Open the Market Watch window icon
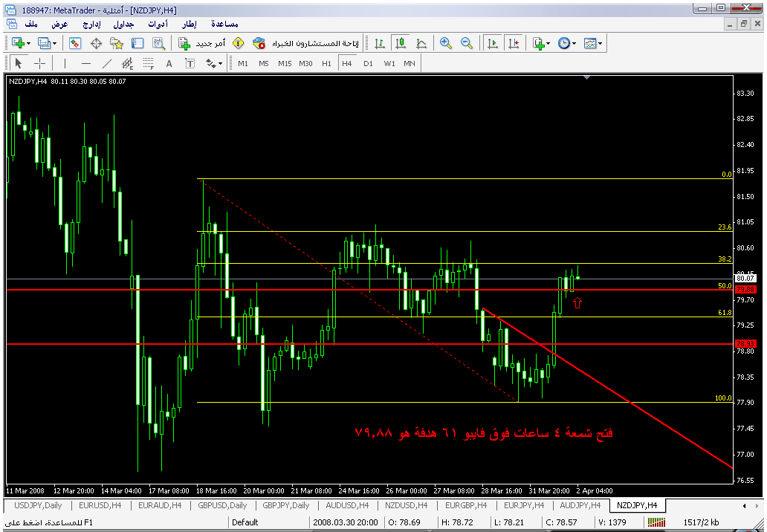 pos(75,43)
